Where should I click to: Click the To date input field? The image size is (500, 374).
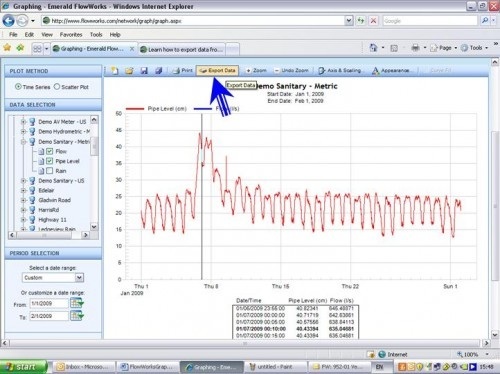(49, 316)
